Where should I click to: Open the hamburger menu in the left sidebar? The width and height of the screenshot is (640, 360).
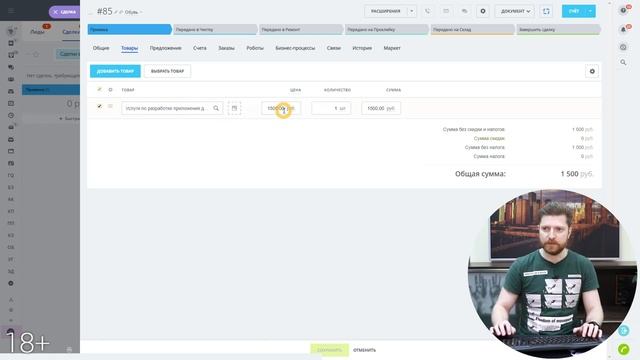tap(11, 11)
